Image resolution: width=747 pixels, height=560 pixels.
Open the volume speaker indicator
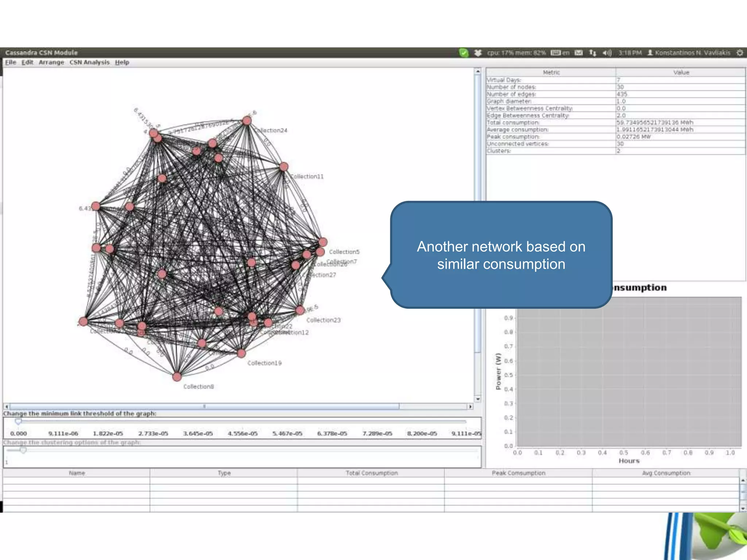[607, 53]
